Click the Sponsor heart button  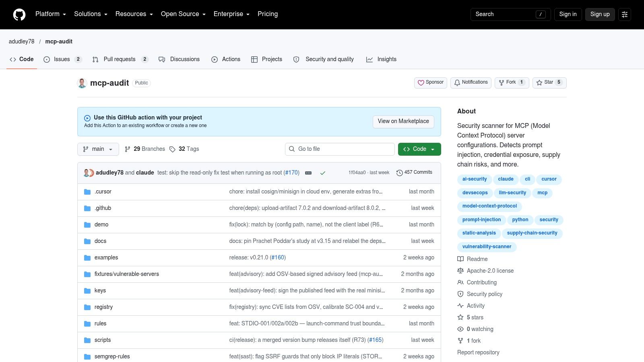click(x=431, y=82)
